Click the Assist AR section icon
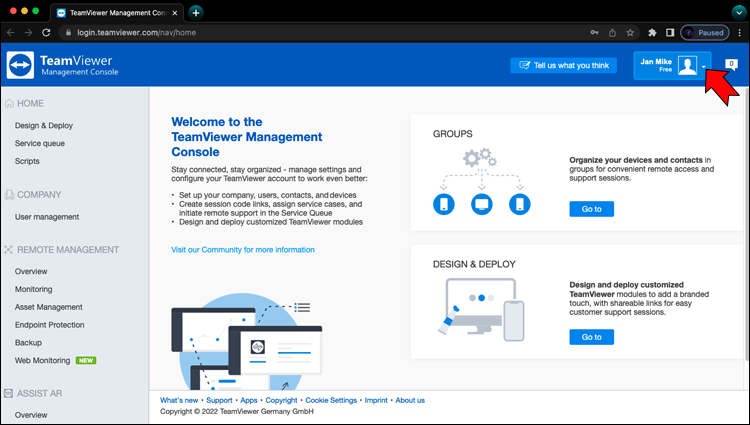Image resolution: width=750 pixels, height=425 pixels. click(x=9, y=393)
